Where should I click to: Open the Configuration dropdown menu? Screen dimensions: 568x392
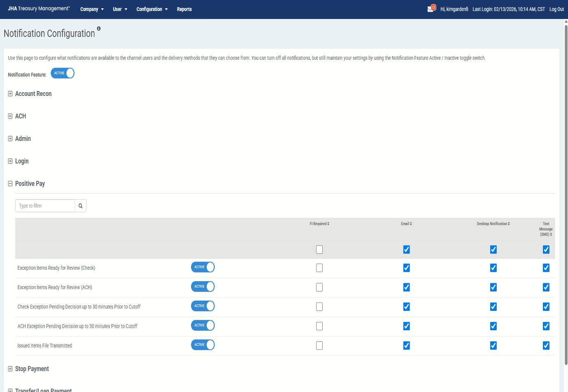(152, 9)
